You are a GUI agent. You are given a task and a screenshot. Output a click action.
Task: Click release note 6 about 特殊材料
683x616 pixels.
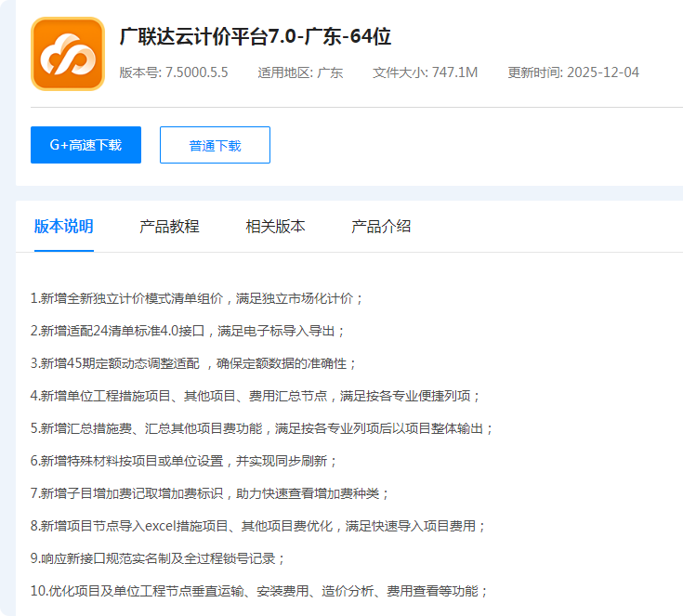click(x=184, y=461)
